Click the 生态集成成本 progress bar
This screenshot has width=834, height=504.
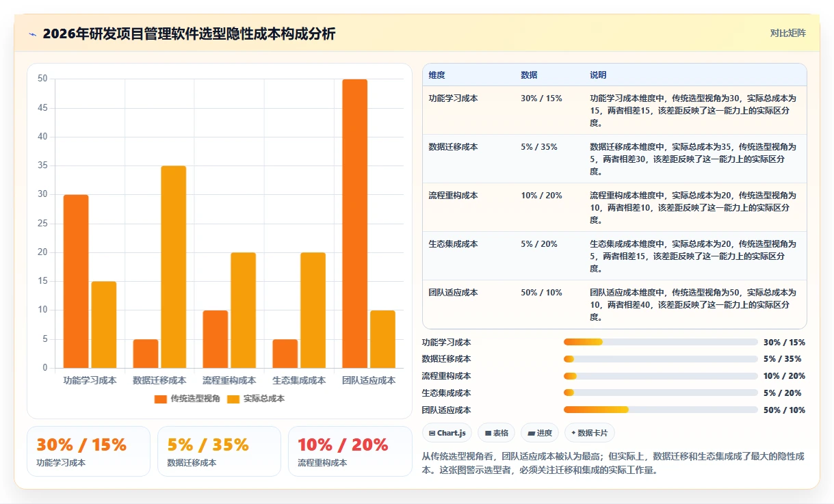click(x=661, y=393)
